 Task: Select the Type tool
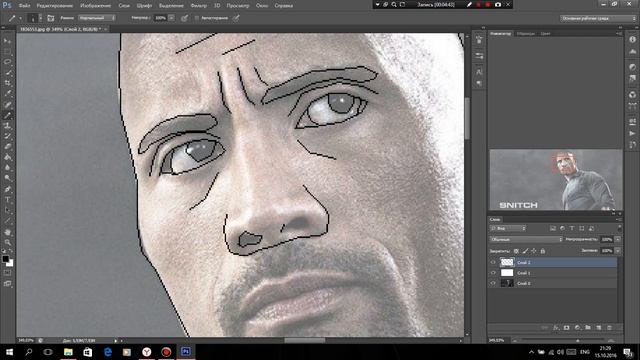pyautogui.click(x=7, y=200)
